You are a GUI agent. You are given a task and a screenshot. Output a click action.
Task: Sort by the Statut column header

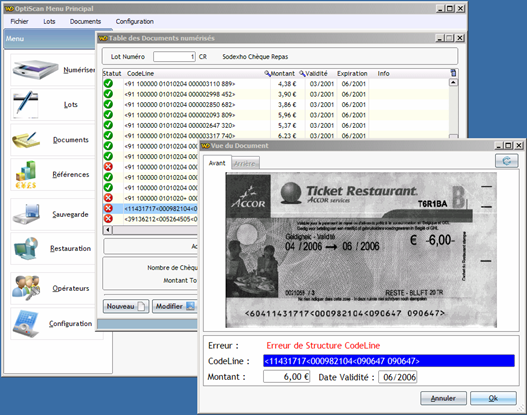click(x=112, y=73)
